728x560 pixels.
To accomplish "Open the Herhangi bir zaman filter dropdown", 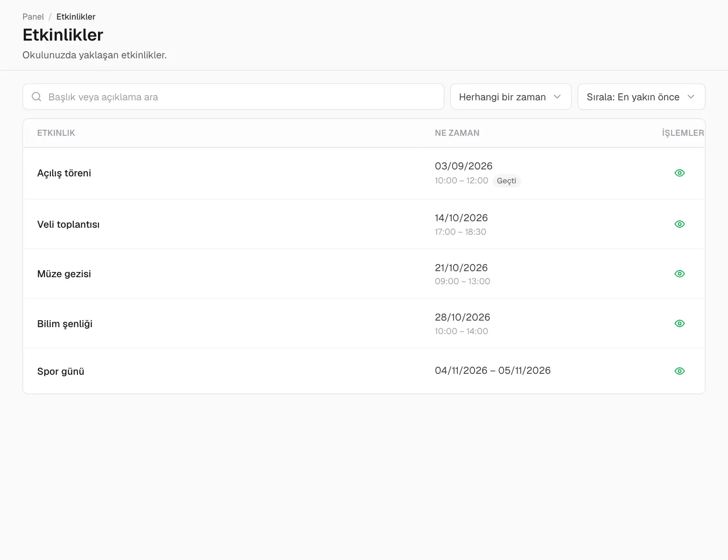I will pyautogui.click(x=511, y=97).
